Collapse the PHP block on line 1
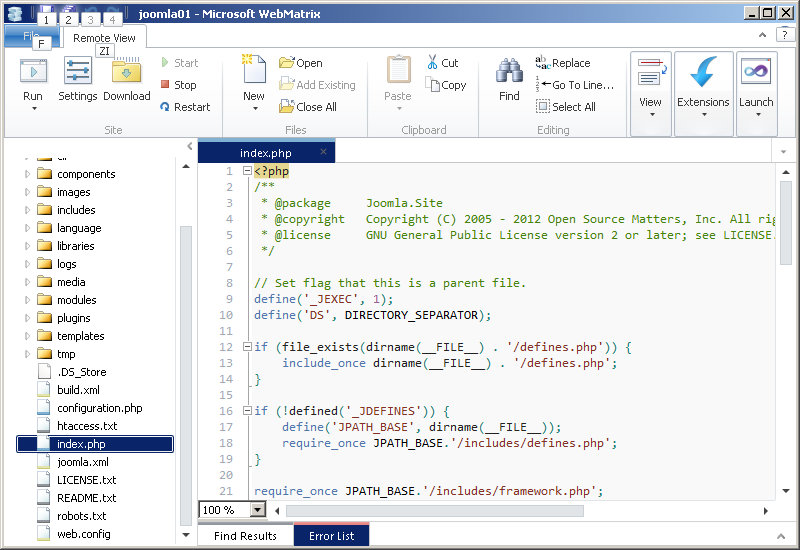This screenshot has width=800, height=550. [246, 172]
